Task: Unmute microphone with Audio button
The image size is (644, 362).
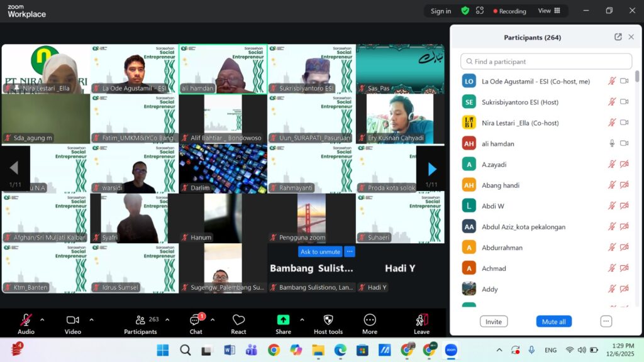Action: 26,323
